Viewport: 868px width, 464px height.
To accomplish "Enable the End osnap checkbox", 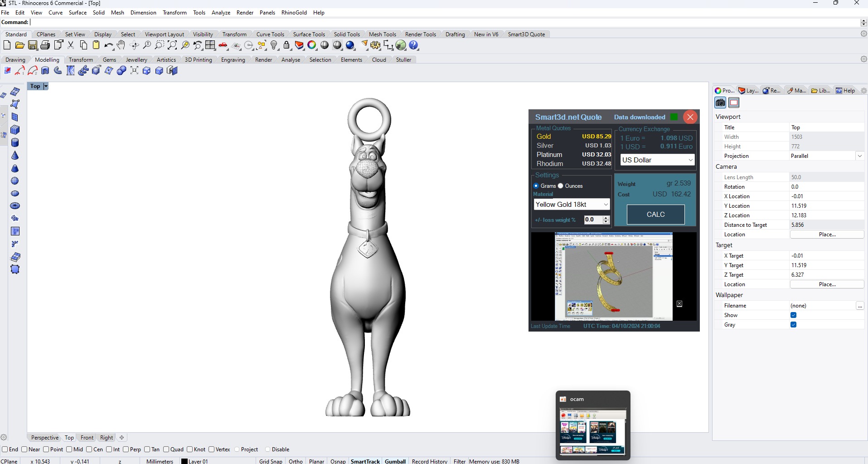I will [5, 449].
